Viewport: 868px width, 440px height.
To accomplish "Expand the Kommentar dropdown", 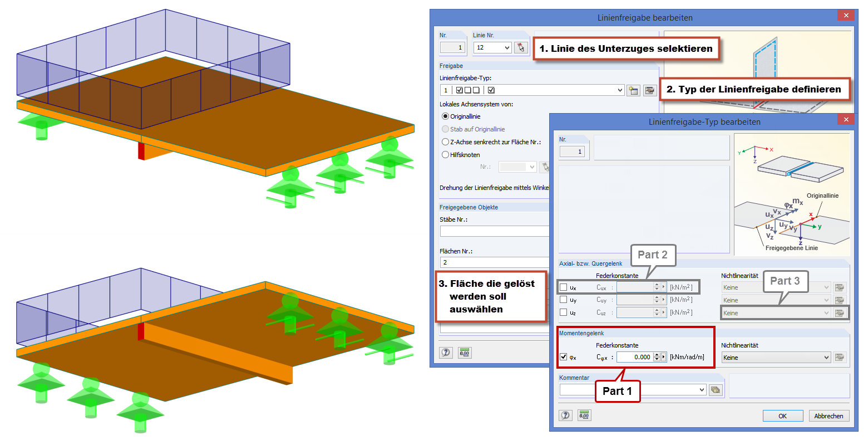I will (x=702, y=390).
